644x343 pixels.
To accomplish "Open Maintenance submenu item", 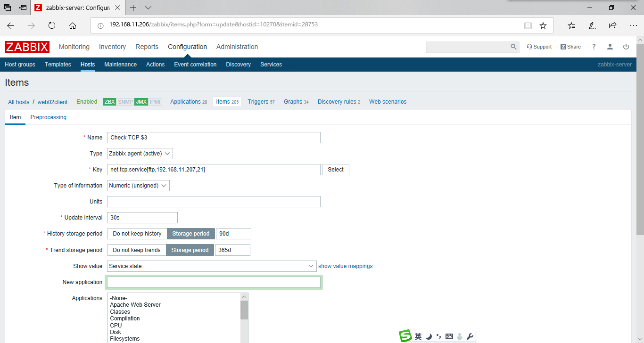I will tap(121, 65).
